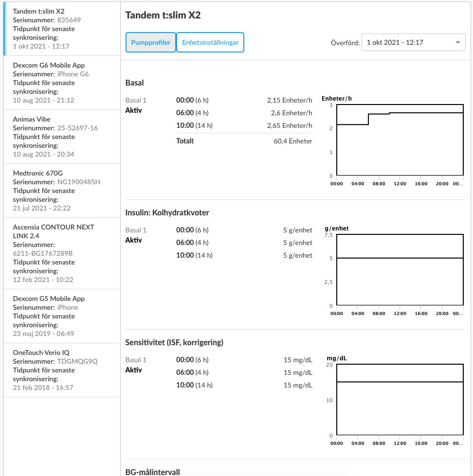Open the Pumpprofiler tab

click(x=151, y=42)
